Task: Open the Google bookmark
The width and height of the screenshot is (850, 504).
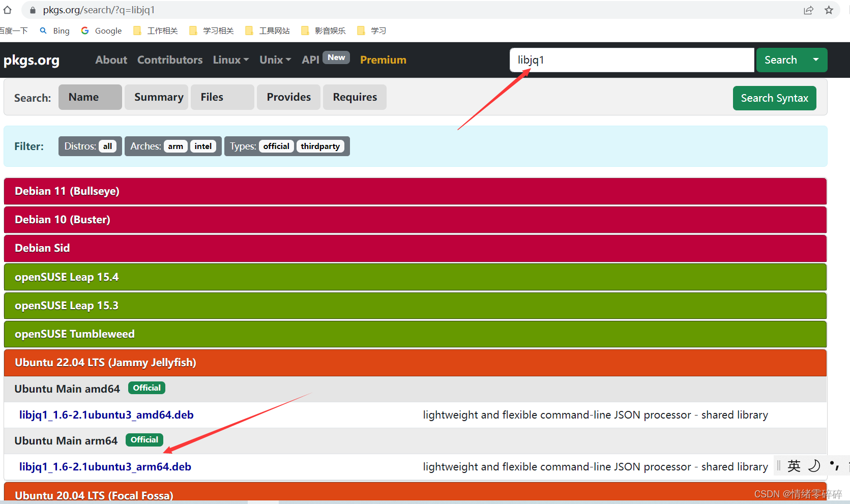Action: coord(101,31)
